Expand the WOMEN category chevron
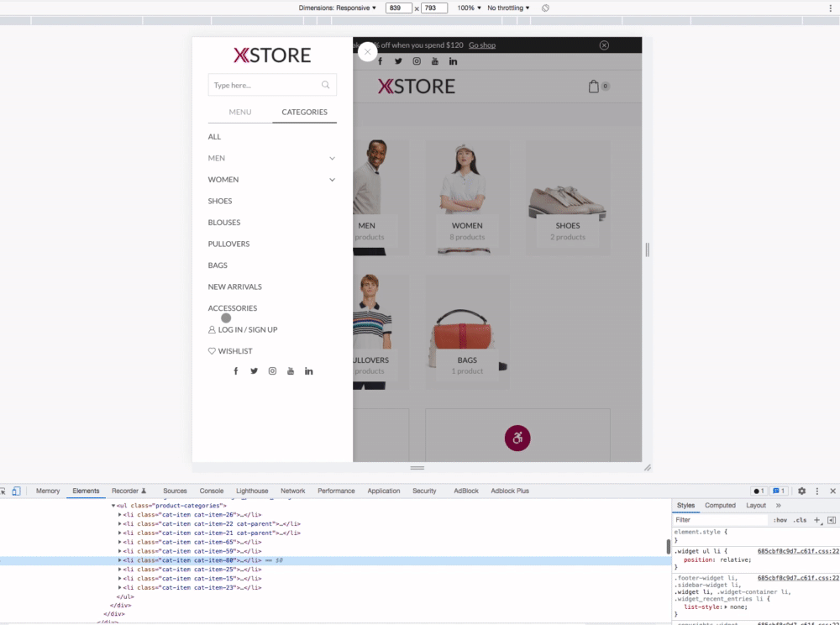The width and height of the screenshot is (840, 625). (332, 180)
